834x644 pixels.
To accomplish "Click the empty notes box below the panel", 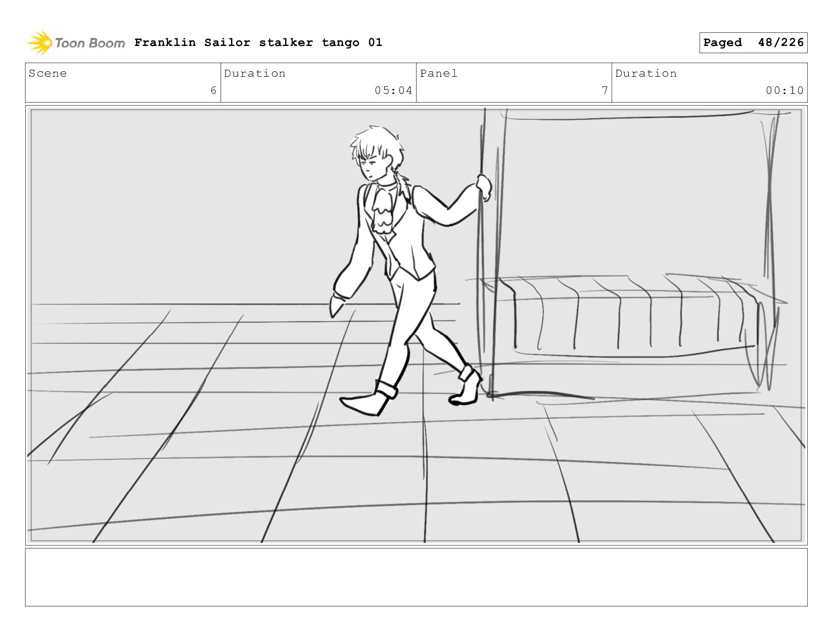I will (416, 577).
